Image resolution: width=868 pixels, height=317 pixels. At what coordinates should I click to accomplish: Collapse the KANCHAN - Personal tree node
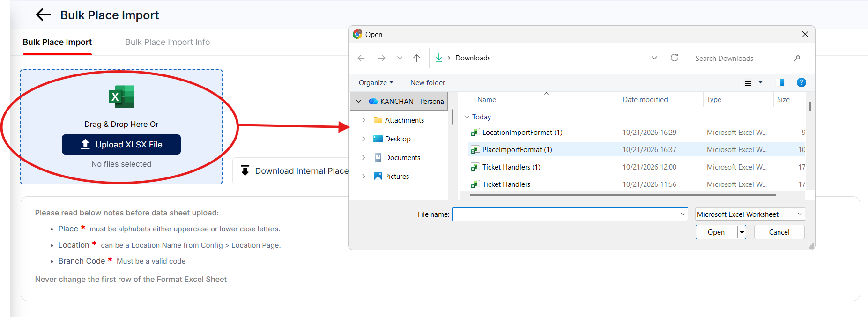(359, 101)
